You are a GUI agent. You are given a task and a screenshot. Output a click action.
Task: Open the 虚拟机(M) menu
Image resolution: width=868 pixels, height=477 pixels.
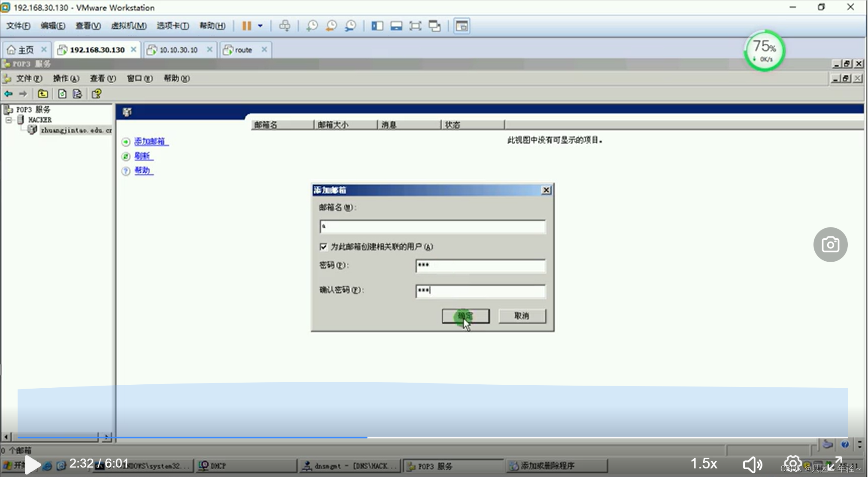[x=128, y=26]
